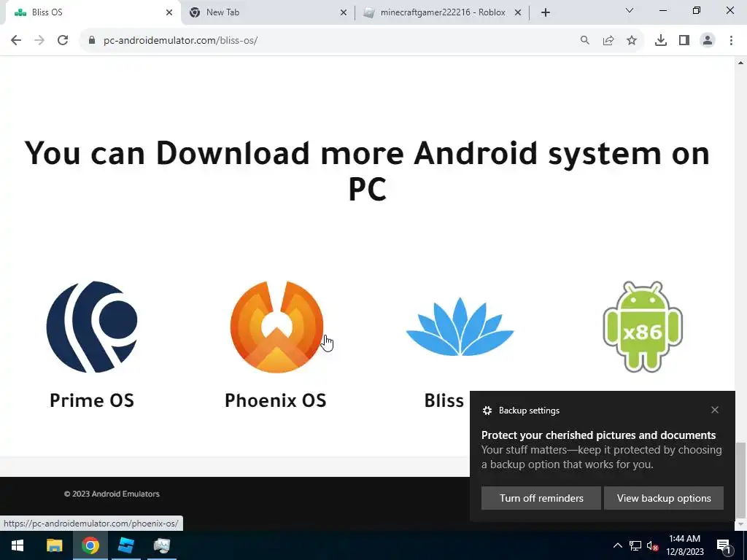This screenshot has height=560, width=747.
Task: Click the Phoenix OS orange logo
Action: point(276,327)
